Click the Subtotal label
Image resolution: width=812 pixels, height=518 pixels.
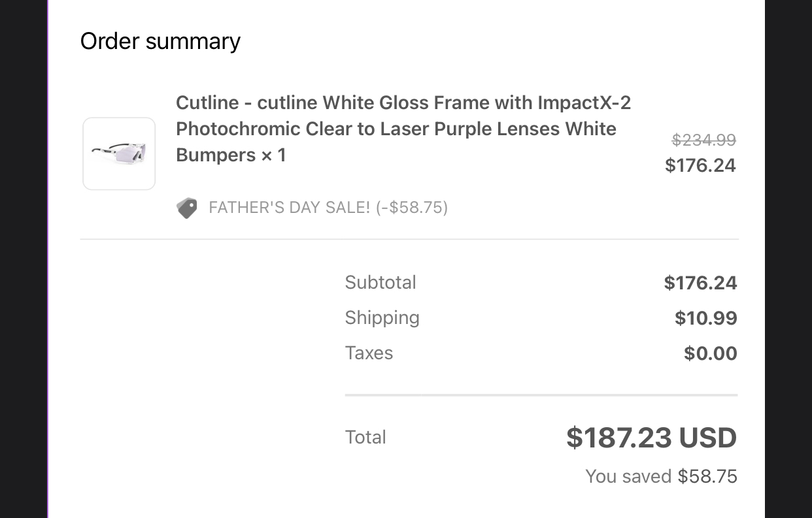pyautogui.click(x=381, y=282)
